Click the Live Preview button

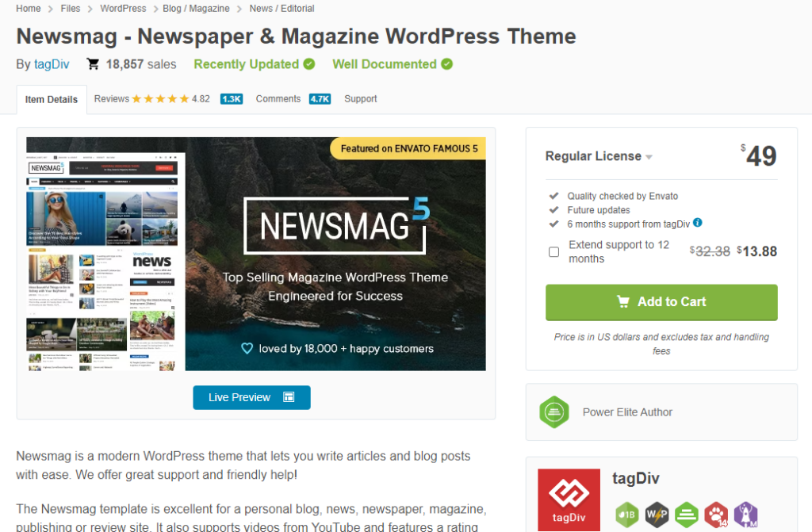251,397
